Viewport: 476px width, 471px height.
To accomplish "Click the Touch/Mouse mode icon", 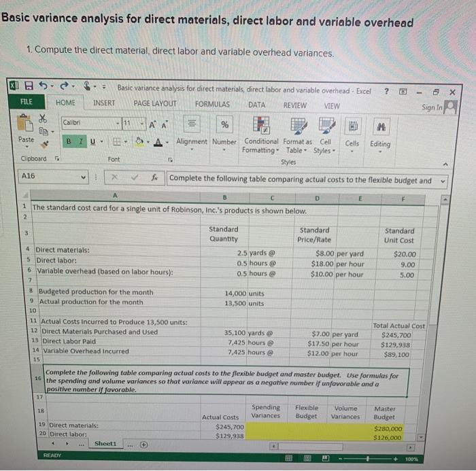I will tap(87, 86).
